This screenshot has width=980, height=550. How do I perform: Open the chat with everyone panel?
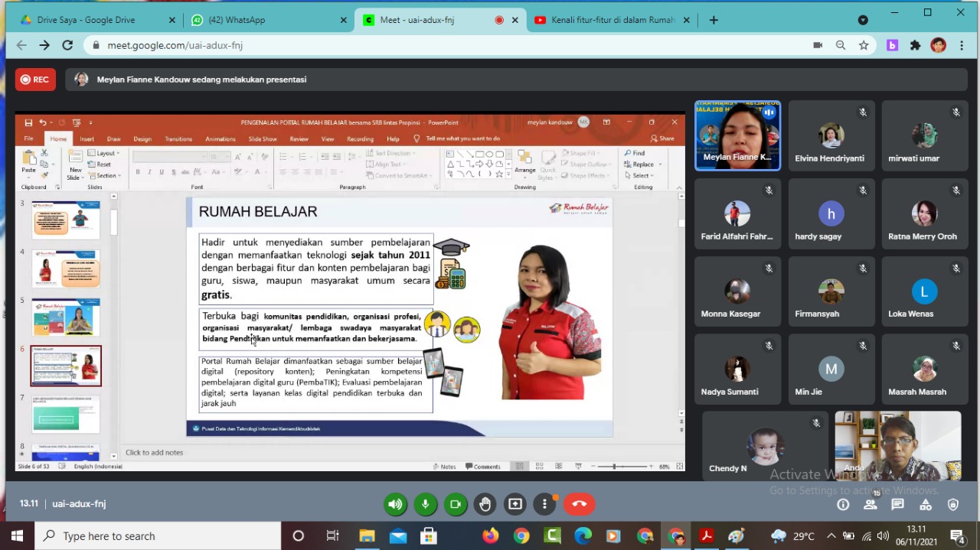898,505
